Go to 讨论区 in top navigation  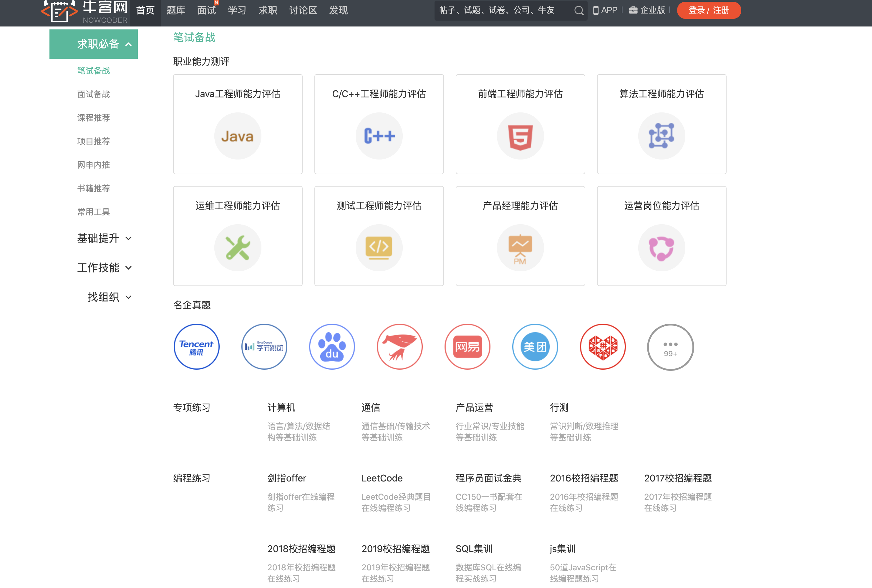pyautogui.click(x=303, y=11)
